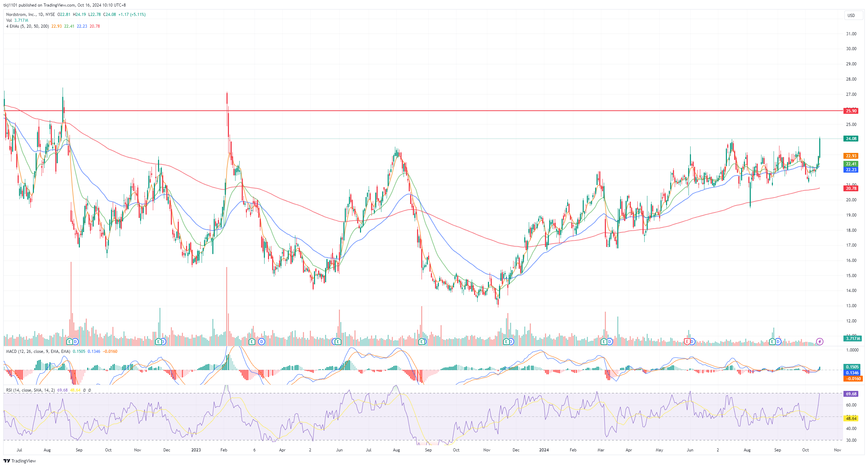
Task: Click the 2024 label on the time axis
Action: 544,450
